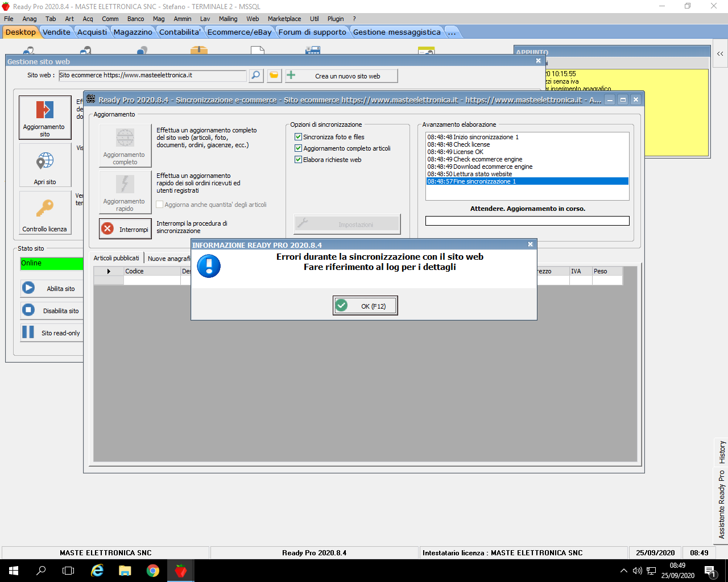The height and width of the screenshot is (582, 728).
Task: Click the Sito read-only pause button
Action: coord(52,332)
